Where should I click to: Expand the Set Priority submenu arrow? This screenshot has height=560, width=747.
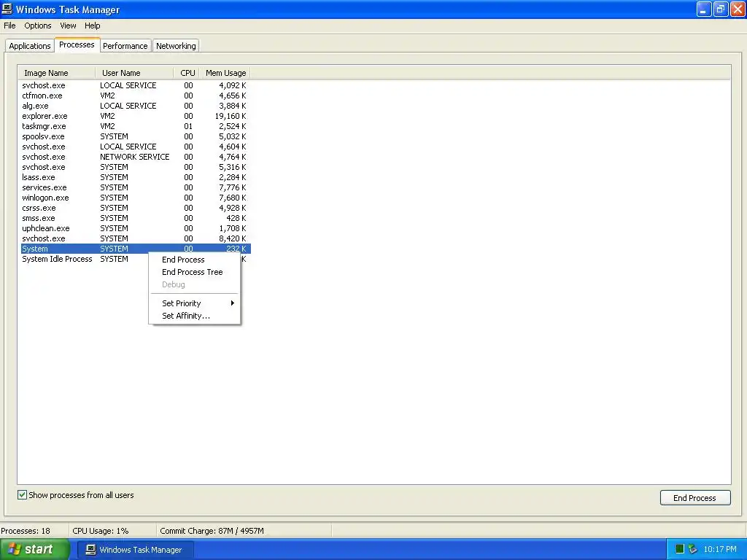click(x=233, y=303)
